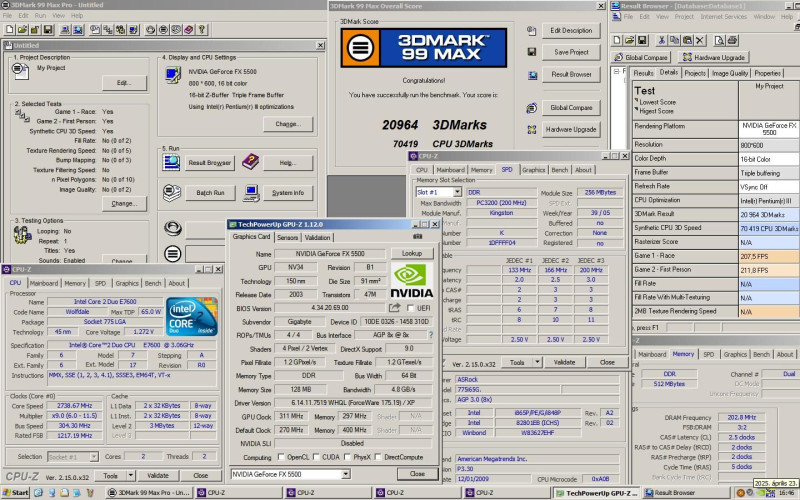Screen dimensions: 800x500
Task: Open GPU selection dropdown in GPU-Z
Action: pos(345,474)
